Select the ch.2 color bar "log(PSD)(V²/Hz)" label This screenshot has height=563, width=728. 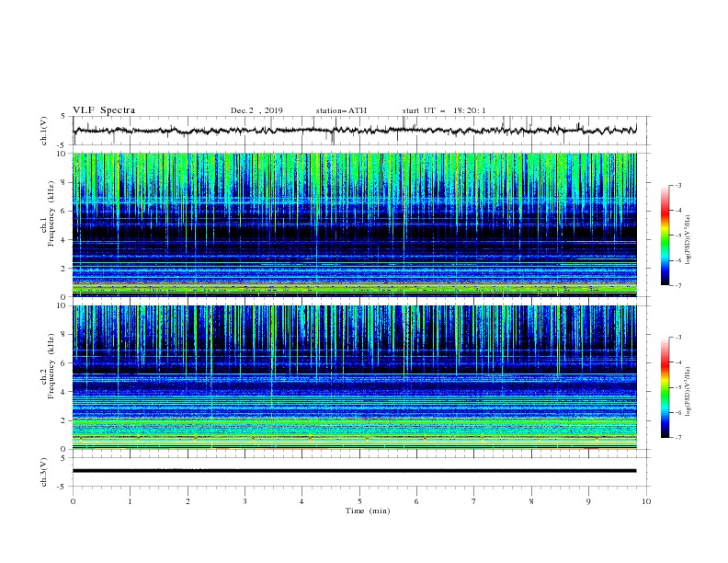(688, 391)
